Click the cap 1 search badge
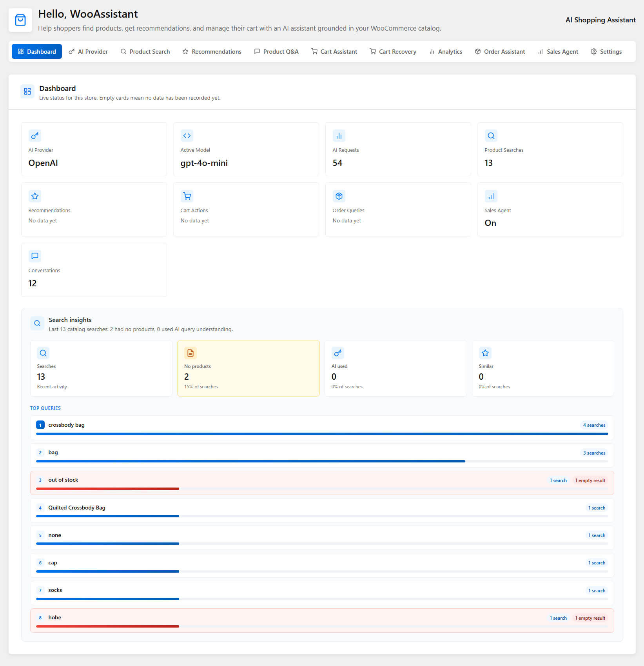Screen dimensions: 644x666 click(597, 563)
